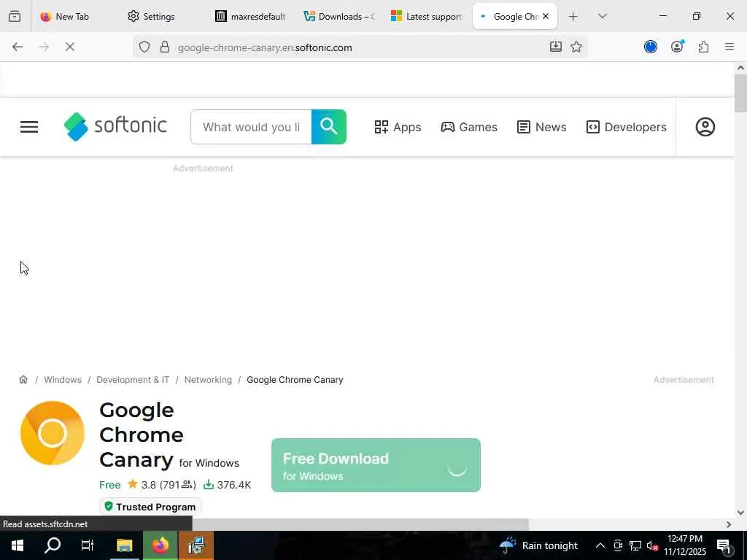This screenshot has height=560, width=747.
Task: Click the 376.4K downloads count
Action: click(228, 485)
